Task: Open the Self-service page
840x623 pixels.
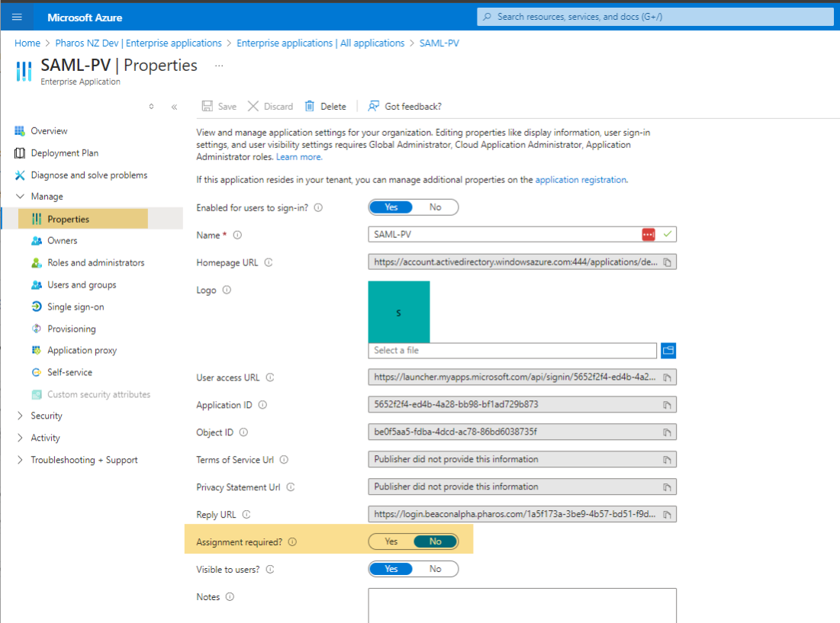Action: point(69,372)
